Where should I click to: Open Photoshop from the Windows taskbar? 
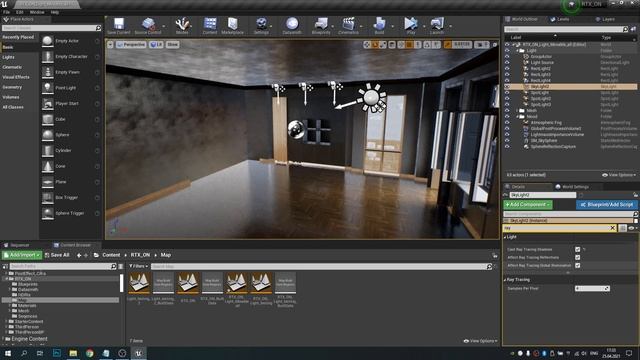57,353
